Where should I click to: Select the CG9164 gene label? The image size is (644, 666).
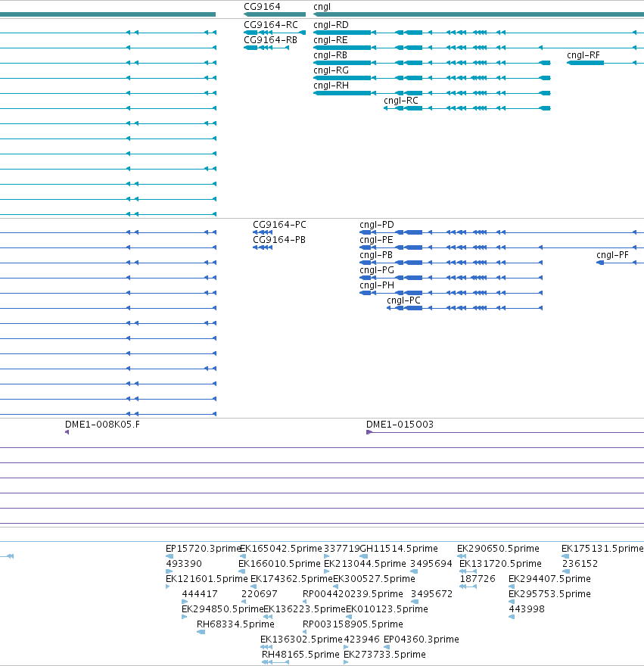pyautogui.click(x=262, y=7)
